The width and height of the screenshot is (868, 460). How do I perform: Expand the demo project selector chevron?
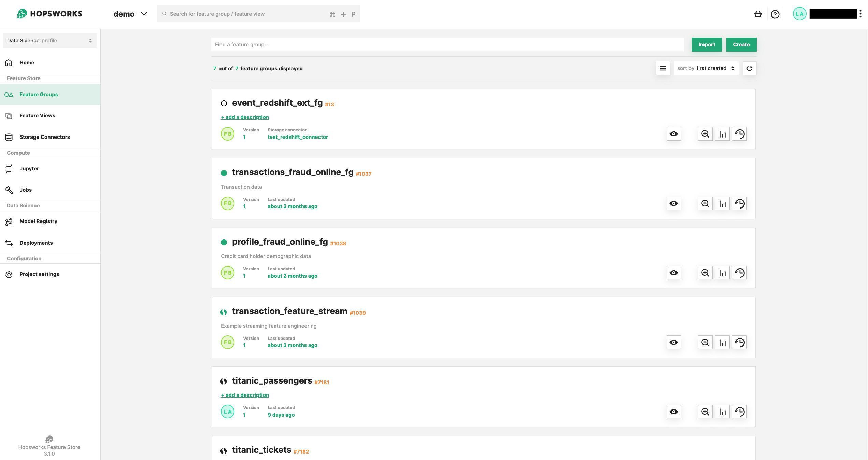point(144,14)
